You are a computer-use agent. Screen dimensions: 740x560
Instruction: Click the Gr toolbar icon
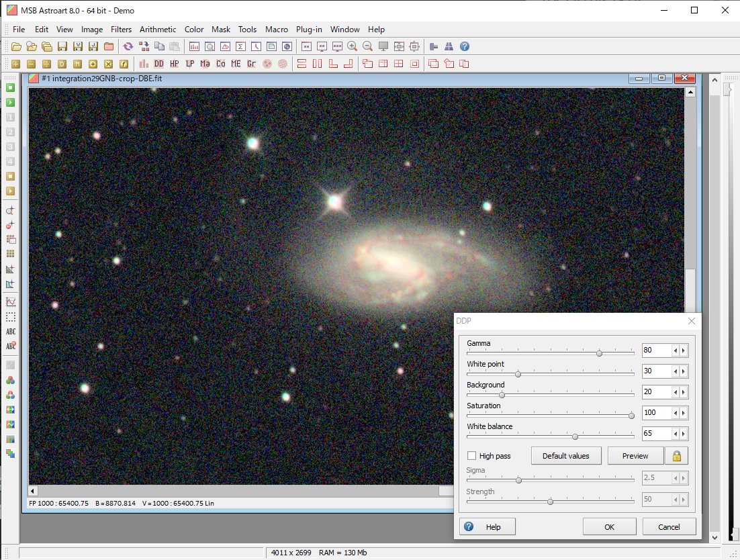tap(251, 64)
